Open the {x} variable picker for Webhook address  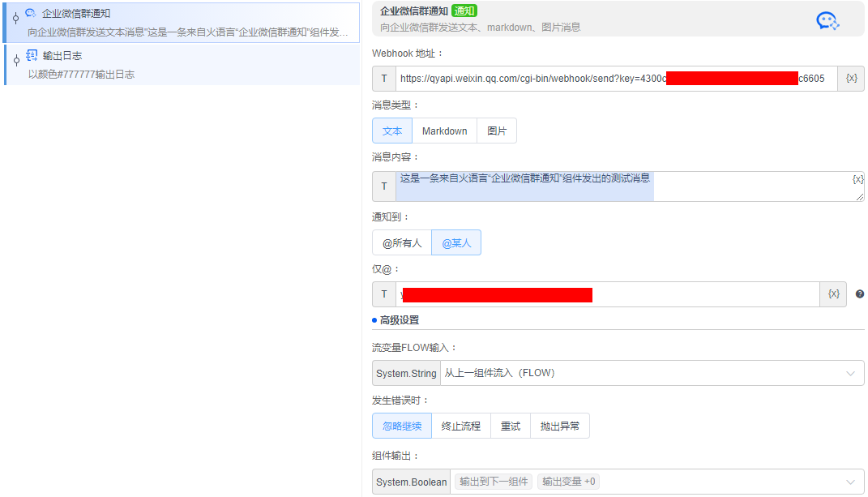pyautogui.click(x=851, y=78)
